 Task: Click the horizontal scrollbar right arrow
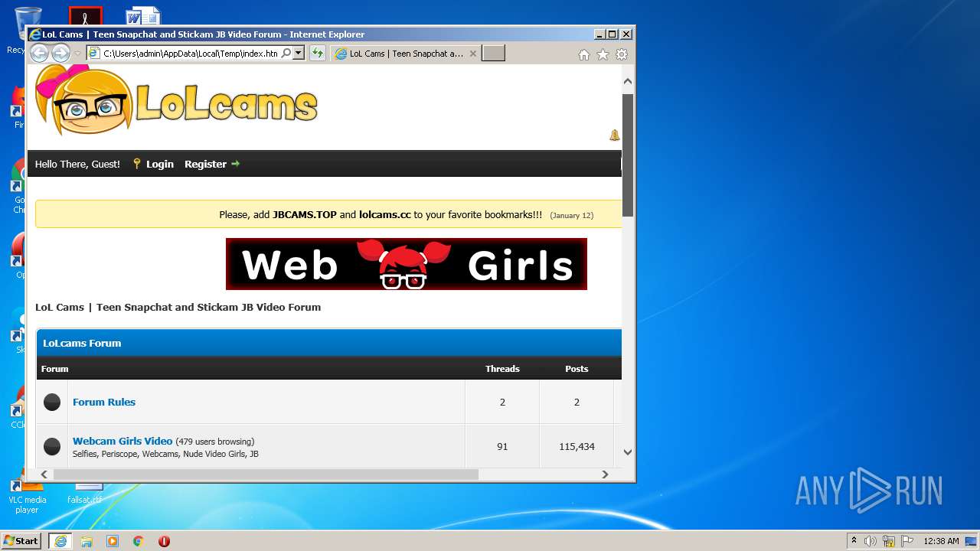coord(605,474)
